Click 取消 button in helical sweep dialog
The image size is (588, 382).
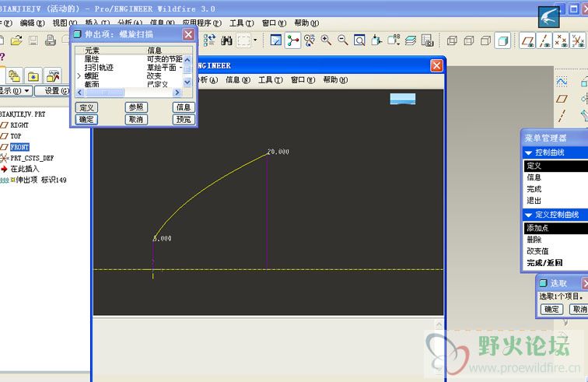pos(136,119)
